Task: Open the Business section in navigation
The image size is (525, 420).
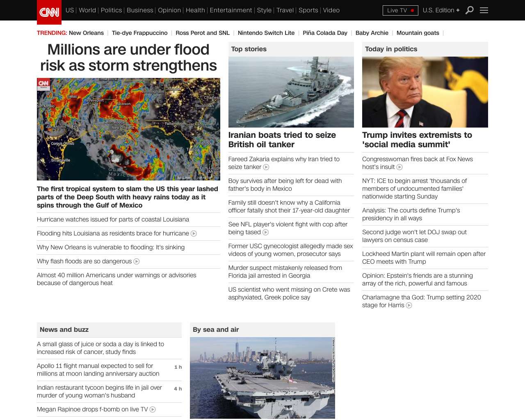Action: pyautogui.click(x=140, y=10)
